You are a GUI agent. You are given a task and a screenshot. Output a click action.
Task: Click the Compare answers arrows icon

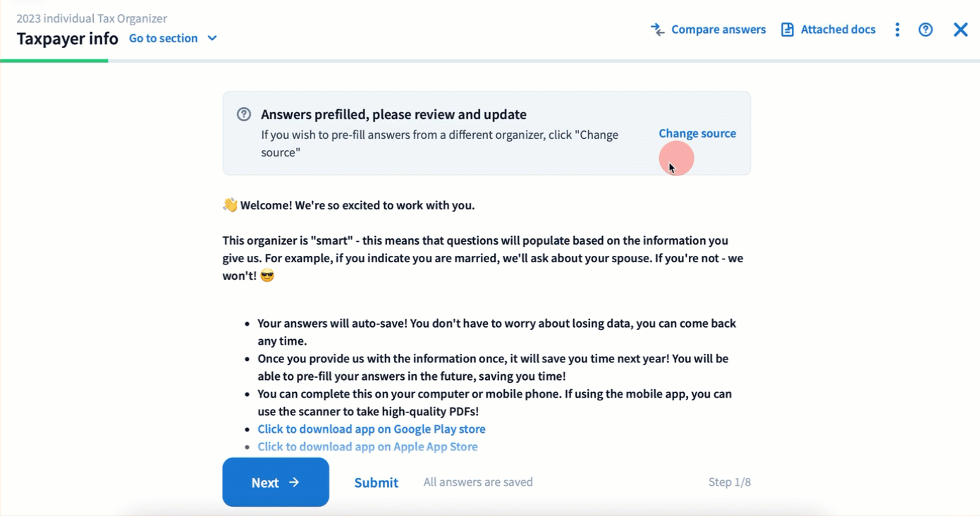657,30
